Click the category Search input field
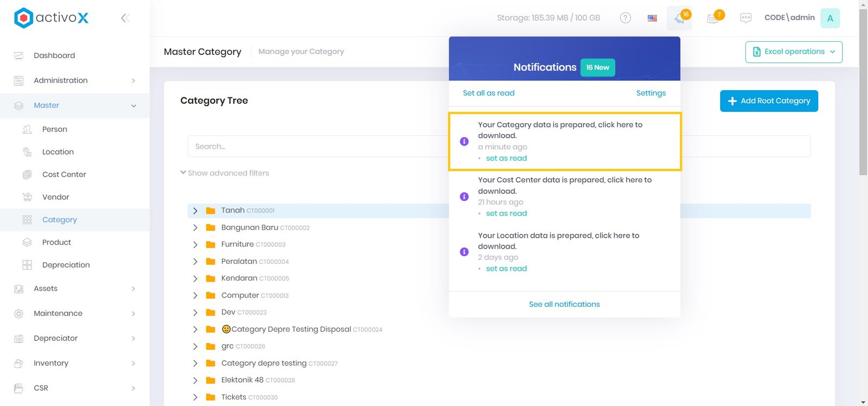Screen dimensions: 868x406 pyautogui.click(x=317, y=147)
